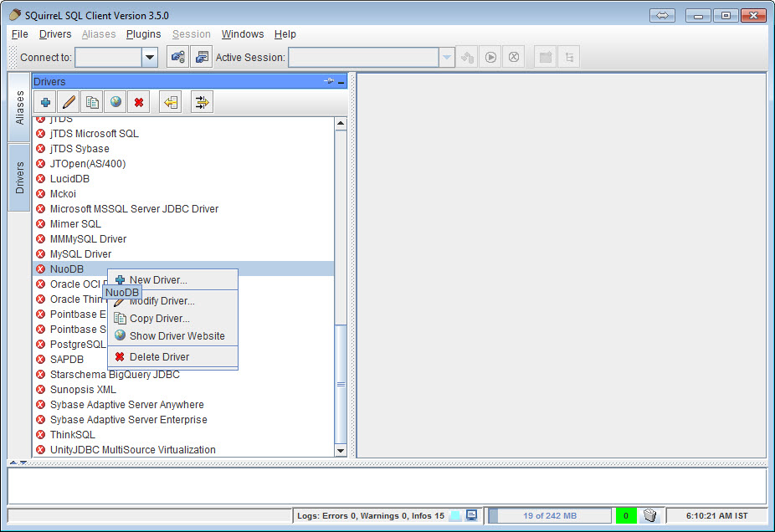Select the Starschema BigQuery JDBC driver

point(183,375)
